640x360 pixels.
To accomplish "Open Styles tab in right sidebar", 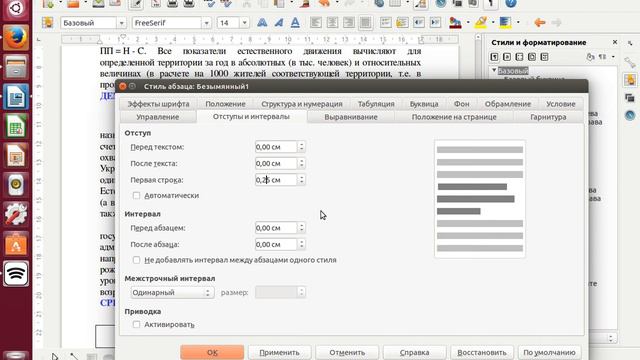I will [x=630, y=80].
